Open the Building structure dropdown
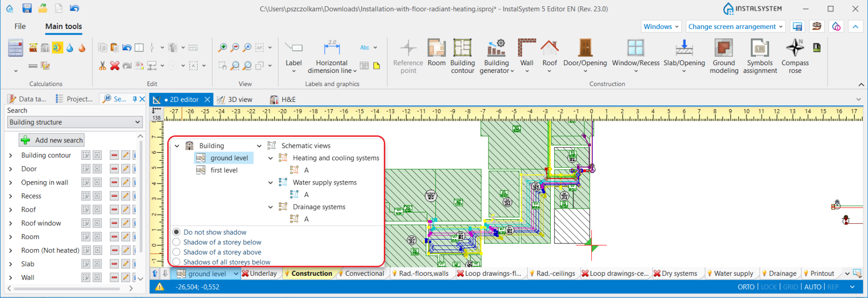The image size is (868, 298). pos(75,122)
